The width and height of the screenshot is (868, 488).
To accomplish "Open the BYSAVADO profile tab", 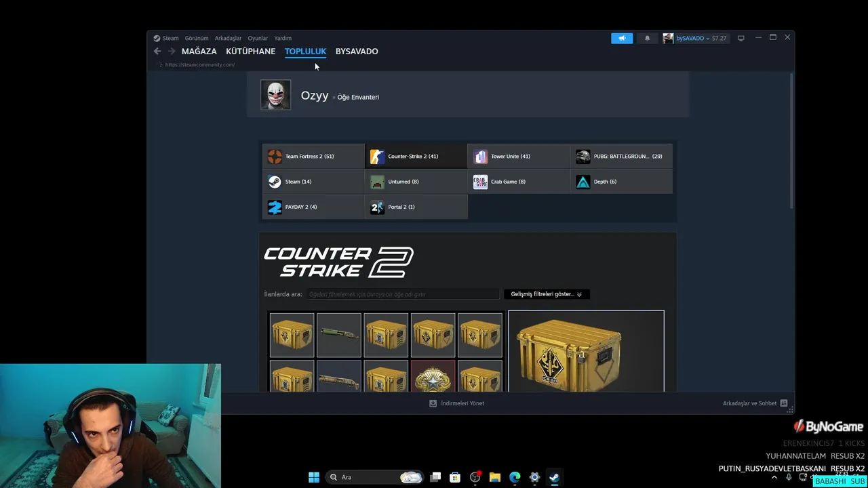I will tap(357, 52).
